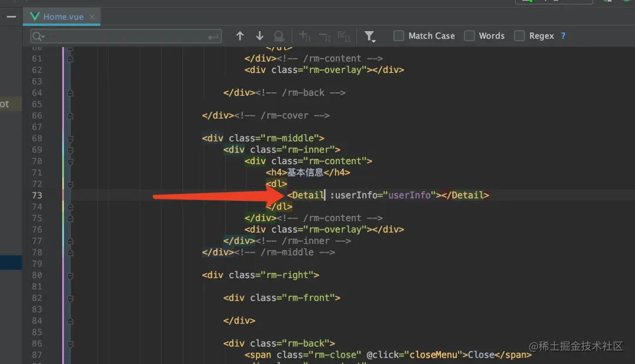Viewport: 635px width, 364px height.
Task: Fold the dl block at line 72
Action: point(70,184)
